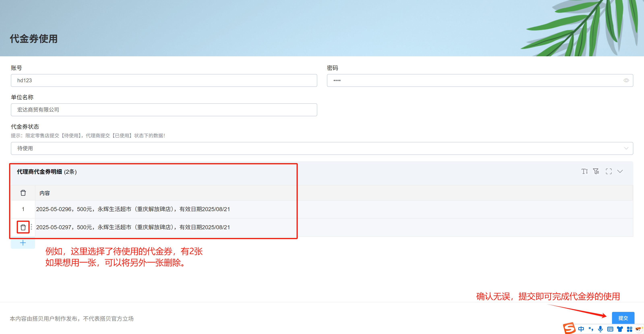Viewport: 644px width, 334px height.
Task: Delete the second voucher row via its trash icon
Action: pyautogui.click(x=23, y=227)
